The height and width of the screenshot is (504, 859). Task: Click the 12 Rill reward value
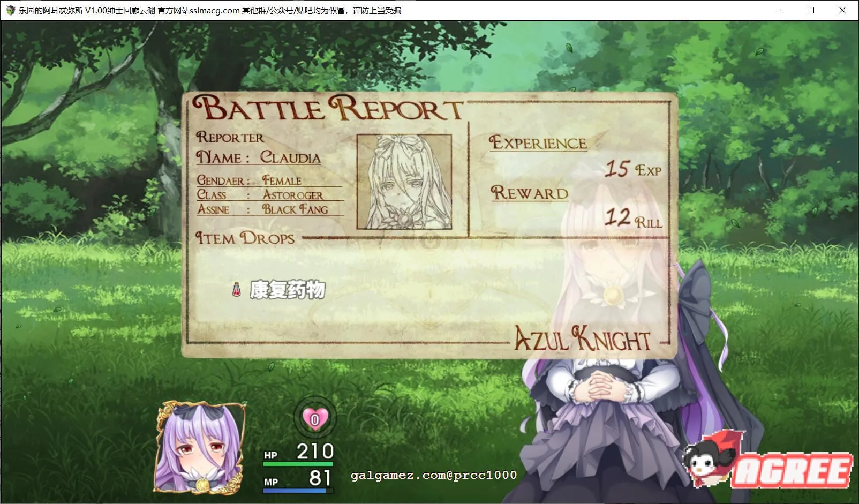(634, 217)
